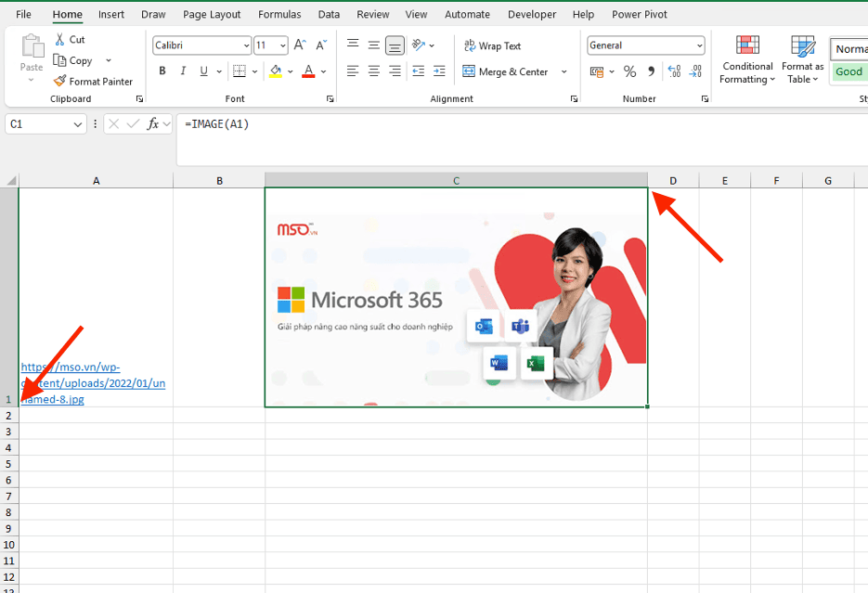Click the formula Cancel X icon
The height and width of the screenshot is (593, 868).
113,124
